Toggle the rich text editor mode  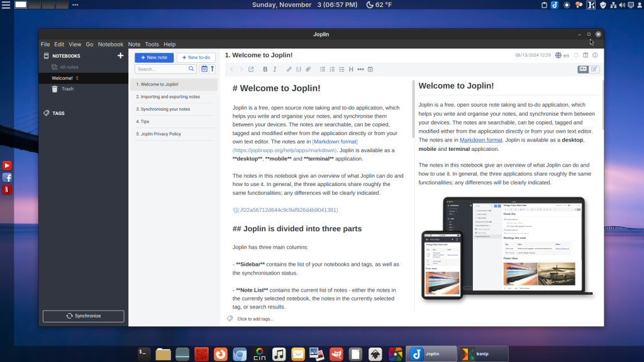[x=594, y=69]
